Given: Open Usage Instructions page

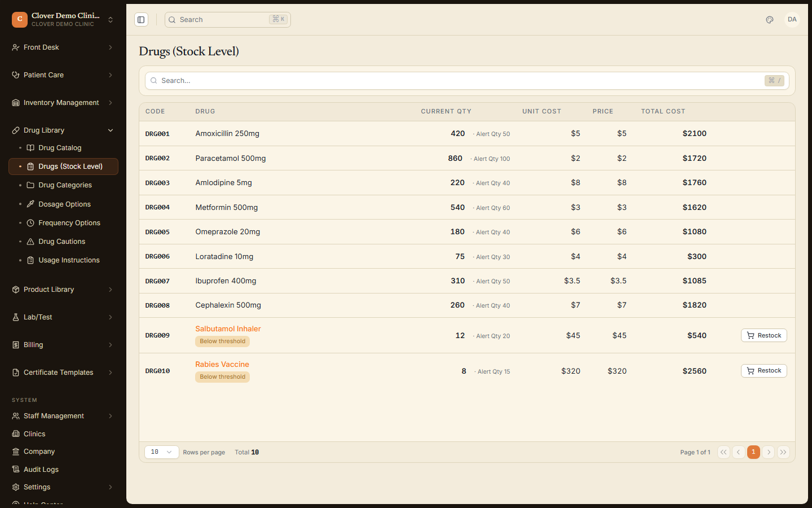Looking at the screenshot, I should pyautogui.click(x=63, y=260).
